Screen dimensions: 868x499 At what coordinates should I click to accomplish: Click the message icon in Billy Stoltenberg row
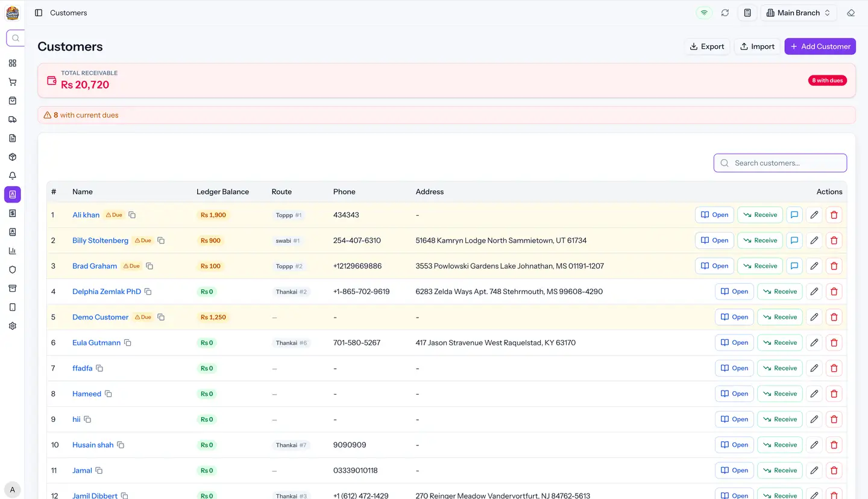pyautogui.click(x=794, y=240)
